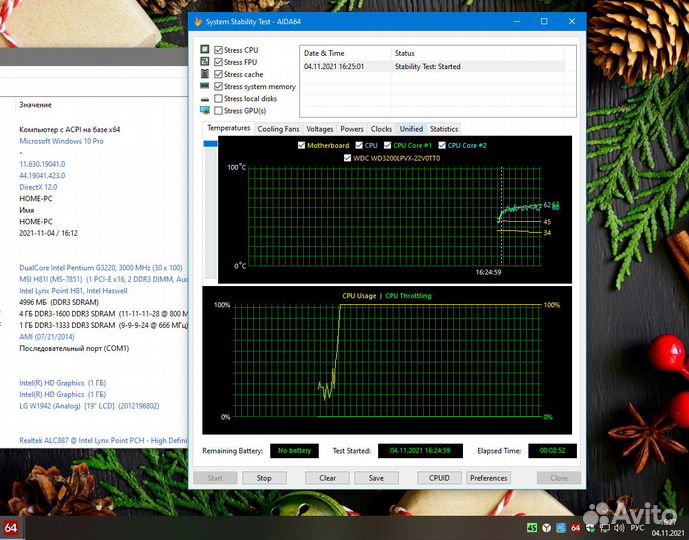Click the AIDA64 flame icon in title bar
The height and width of the screenshot is (540, 689).
pos(199,22)
